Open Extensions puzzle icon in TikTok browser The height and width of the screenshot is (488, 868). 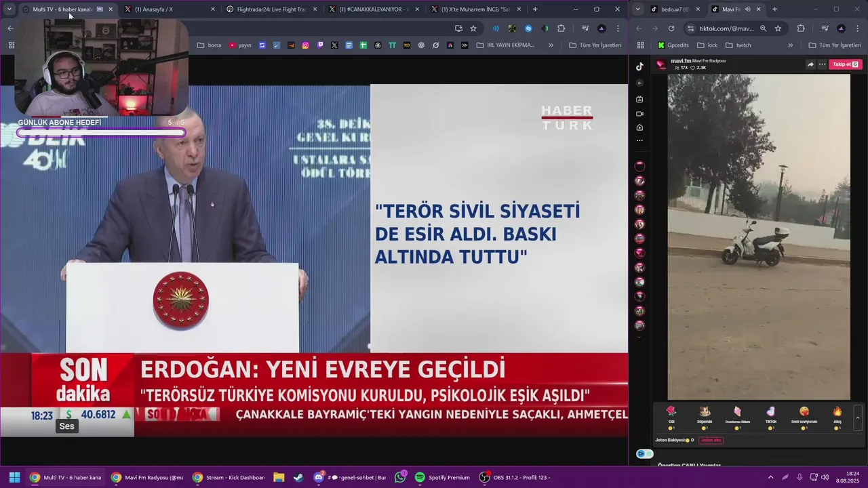[x=801, y=28]
